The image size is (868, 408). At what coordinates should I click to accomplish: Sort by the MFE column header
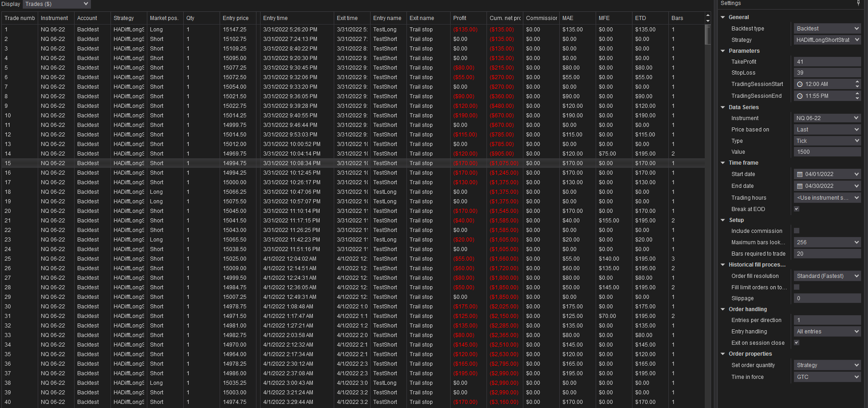point(614,18)
